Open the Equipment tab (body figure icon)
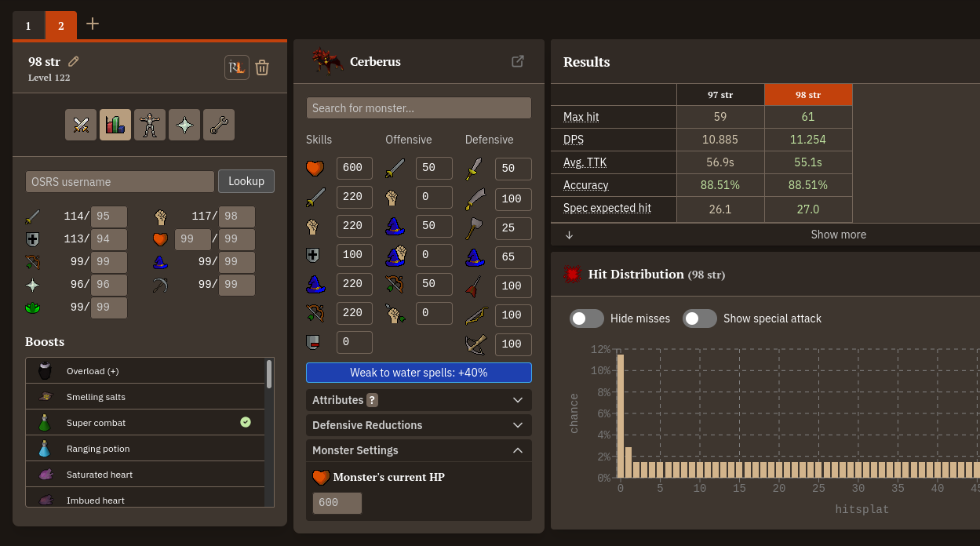980x546 pixels. coord(150,125)
